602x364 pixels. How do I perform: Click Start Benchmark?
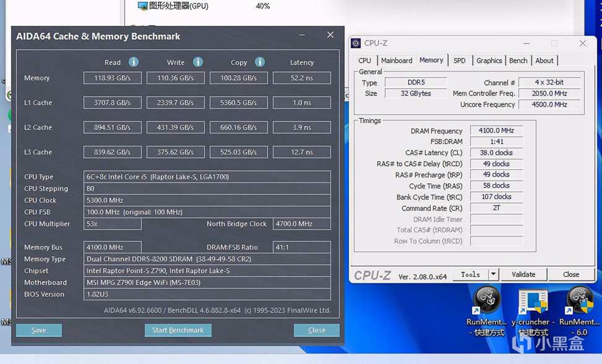pyautogui.click(x=178, y=330)
